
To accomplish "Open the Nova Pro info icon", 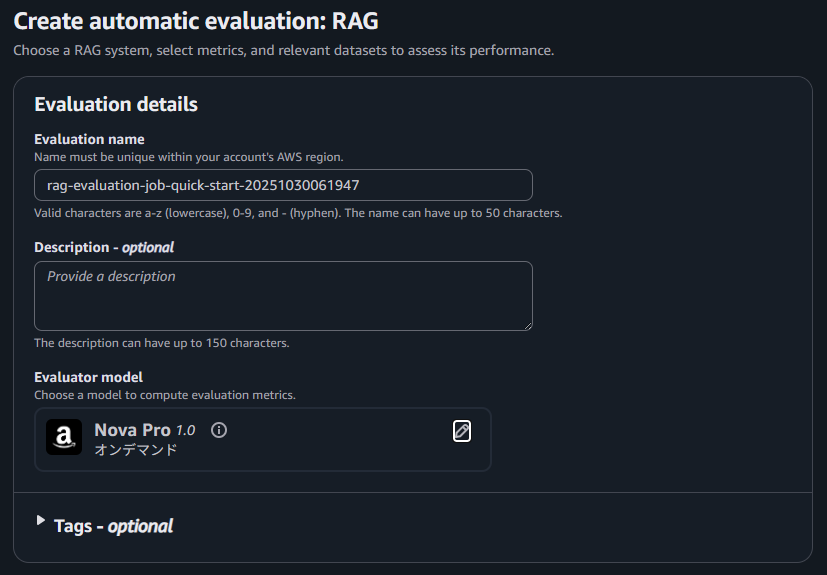I will [219, 430].
